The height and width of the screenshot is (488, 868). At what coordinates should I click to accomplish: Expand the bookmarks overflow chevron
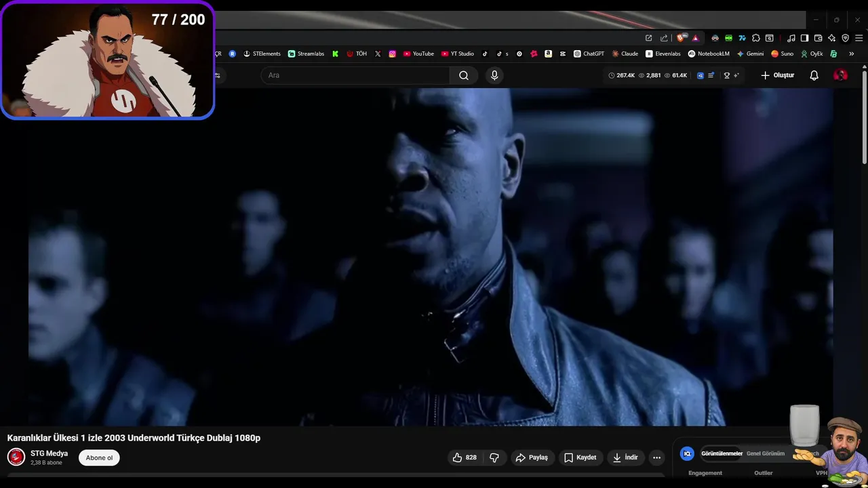[851, 54]
